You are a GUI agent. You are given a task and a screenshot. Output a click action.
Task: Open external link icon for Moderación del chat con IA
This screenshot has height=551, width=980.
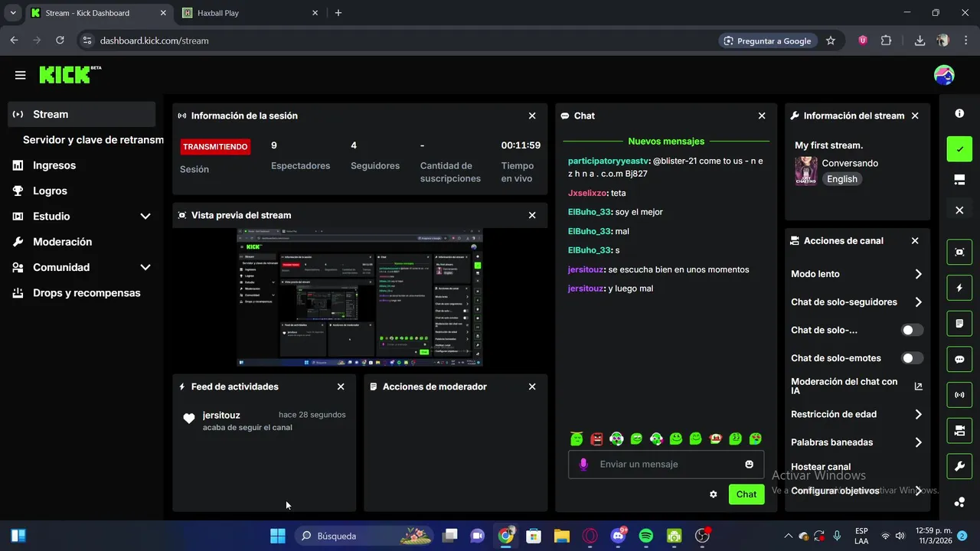[918, 386]
